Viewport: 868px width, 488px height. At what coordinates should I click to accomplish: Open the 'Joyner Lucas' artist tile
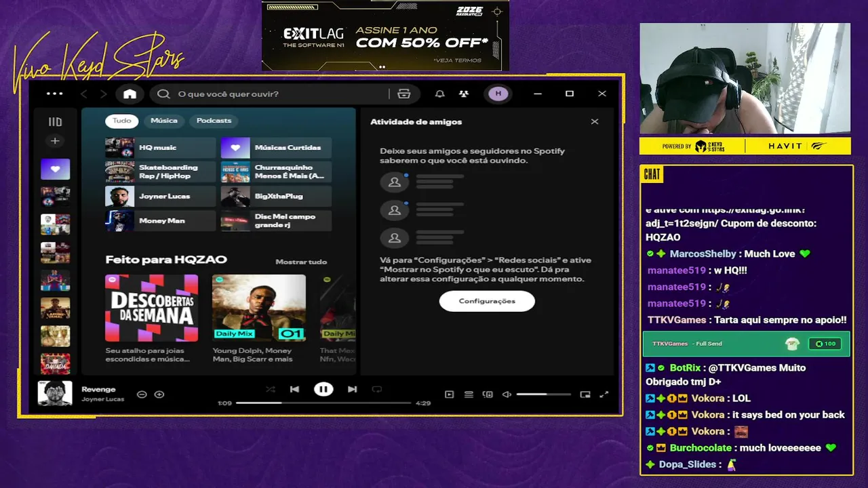click(x=160, y=197)
